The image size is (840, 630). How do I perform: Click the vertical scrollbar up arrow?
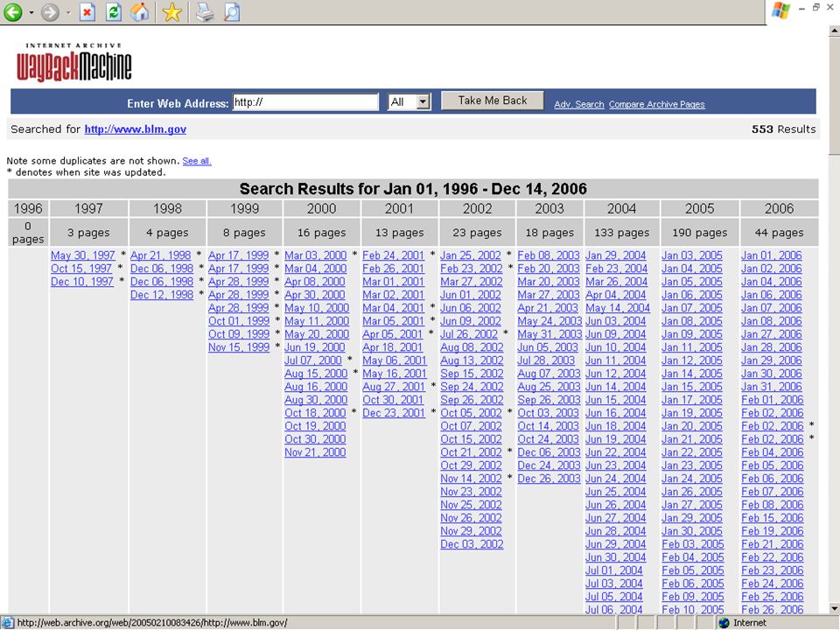coord(834,31)
